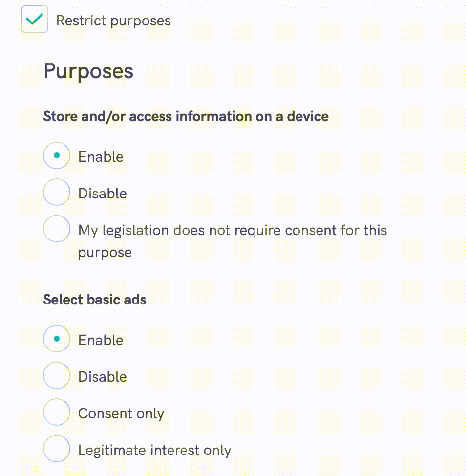The width and height of the screenshot is (466, 476).
Task: Click the Purposes heading
Action: coord(88,71)
